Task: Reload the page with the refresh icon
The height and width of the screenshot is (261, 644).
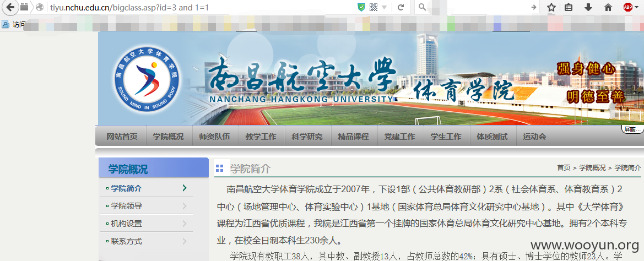Action: [401, 7]
